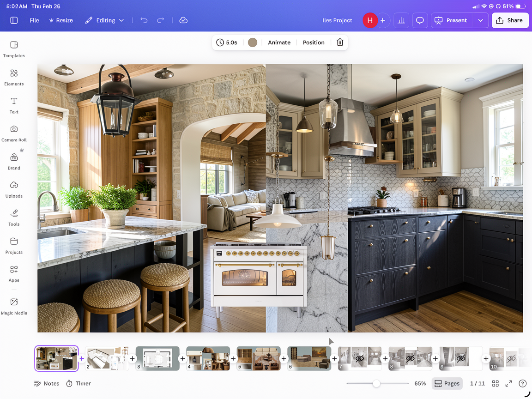532x399 pixels.
Task: Switch to grid view of pages
Action: coord(495,383)
